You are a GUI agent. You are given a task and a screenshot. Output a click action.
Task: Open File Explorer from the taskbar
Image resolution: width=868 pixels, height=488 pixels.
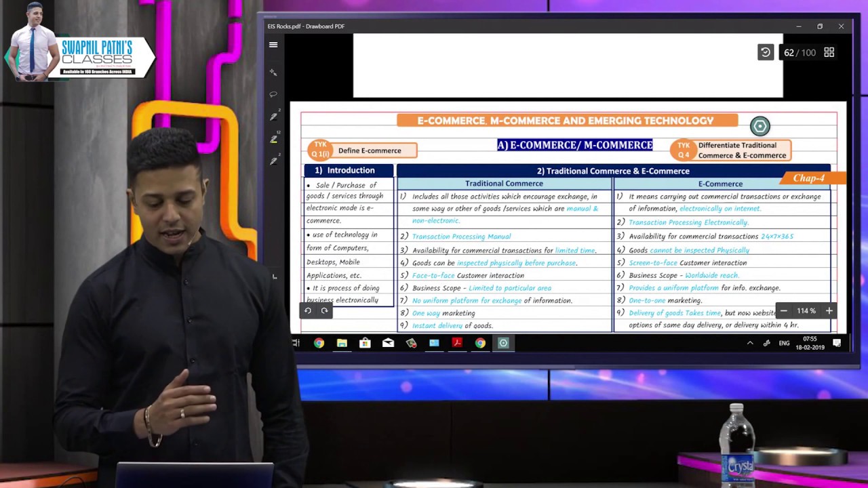(342, 343)
